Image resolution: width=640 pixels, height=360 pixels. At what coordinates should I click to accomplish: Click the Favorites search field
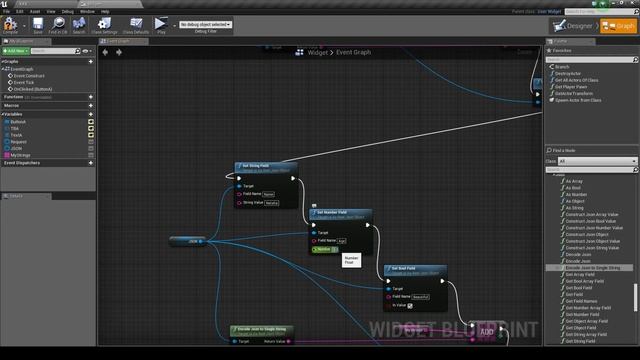[x=591, y=60]
